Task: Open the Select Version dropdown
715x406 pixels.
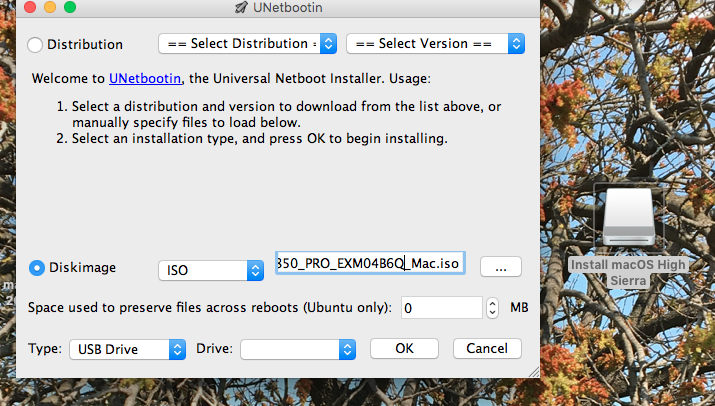Action: pyautogui.click(x=435, y=44)
